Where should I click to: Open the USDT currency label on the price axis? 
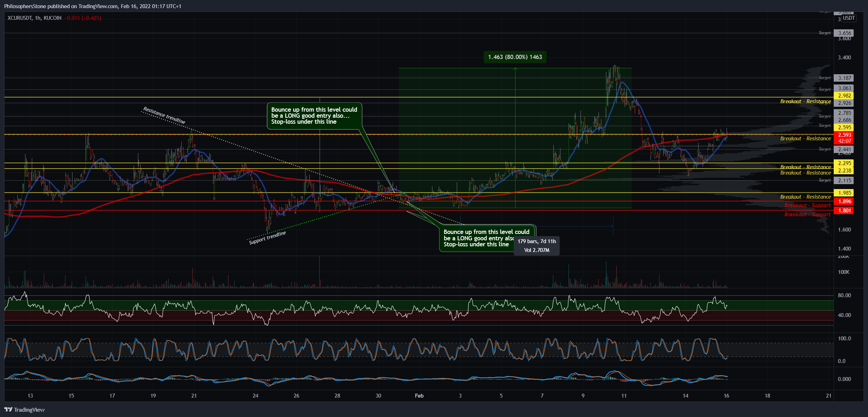[x=849, y=18]
